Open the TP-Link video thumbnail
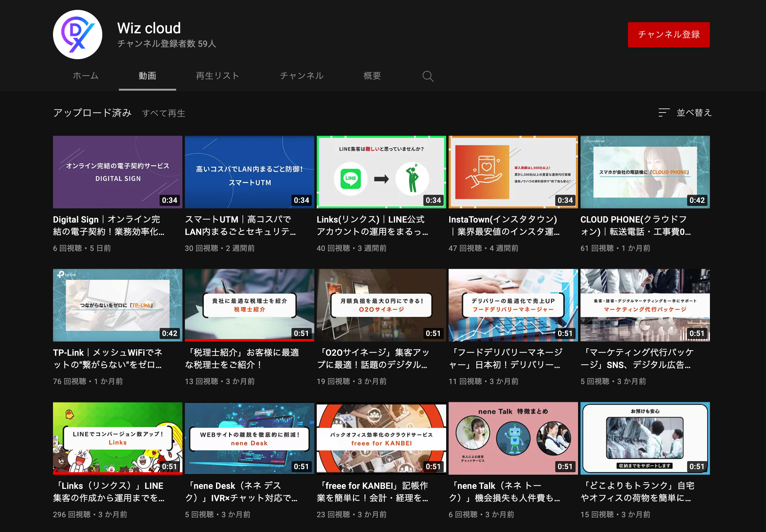 point(118,305)
